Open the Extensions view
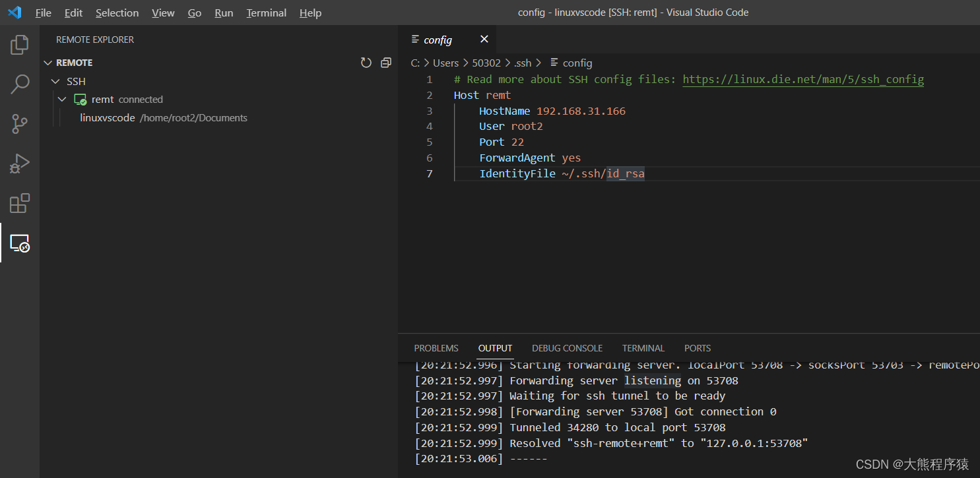This screenshot has height=478, width=980. [x=20, y=203]
